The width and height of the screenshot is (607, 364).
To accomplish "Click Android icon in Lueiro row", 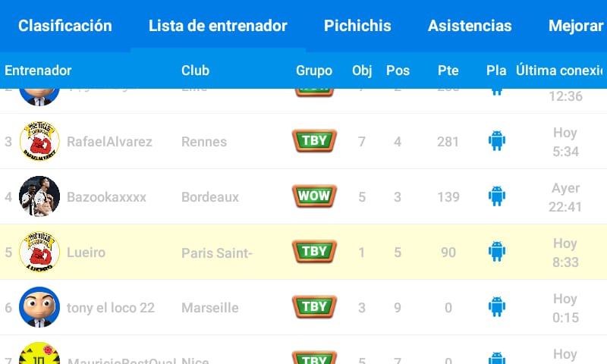I will (x=497, y=251).
